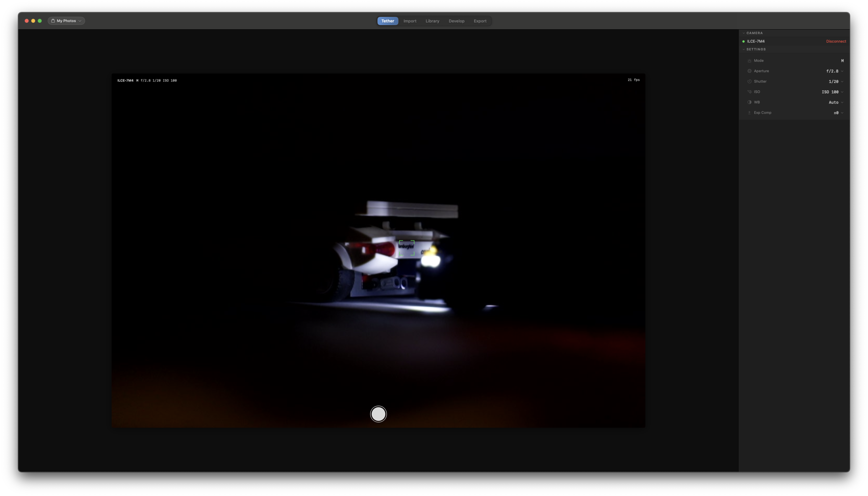Open the Exp Comp ±0 dropdown
The height and width of the screenshot is (496, 868).
click(x=838, y=113)
